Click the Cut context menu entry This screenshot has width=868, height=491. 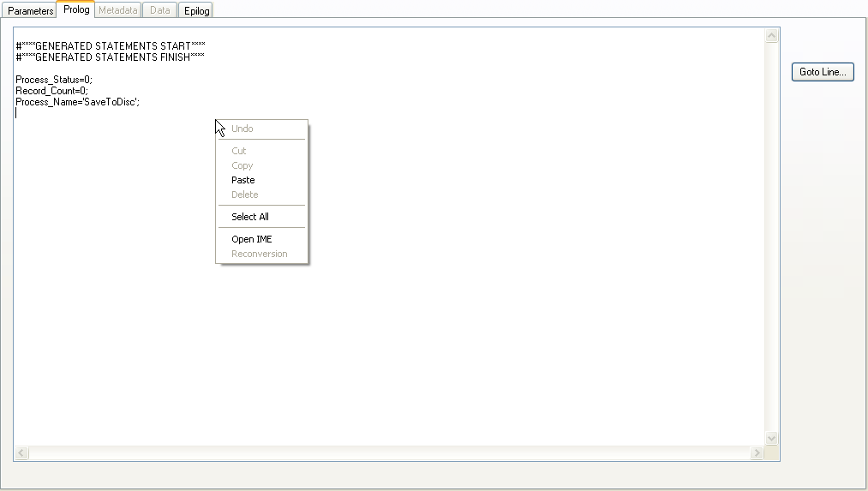pos(239,151)
